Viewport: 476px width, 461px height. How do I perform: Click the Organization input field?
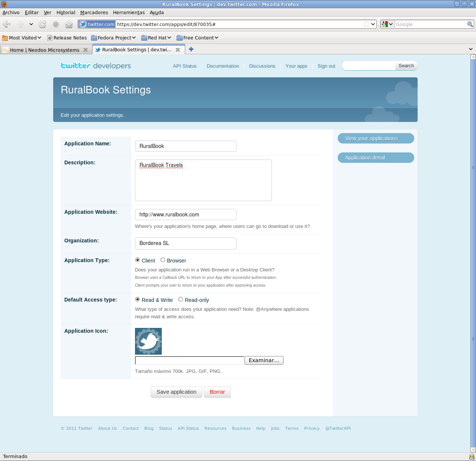[x=186, y=244]
